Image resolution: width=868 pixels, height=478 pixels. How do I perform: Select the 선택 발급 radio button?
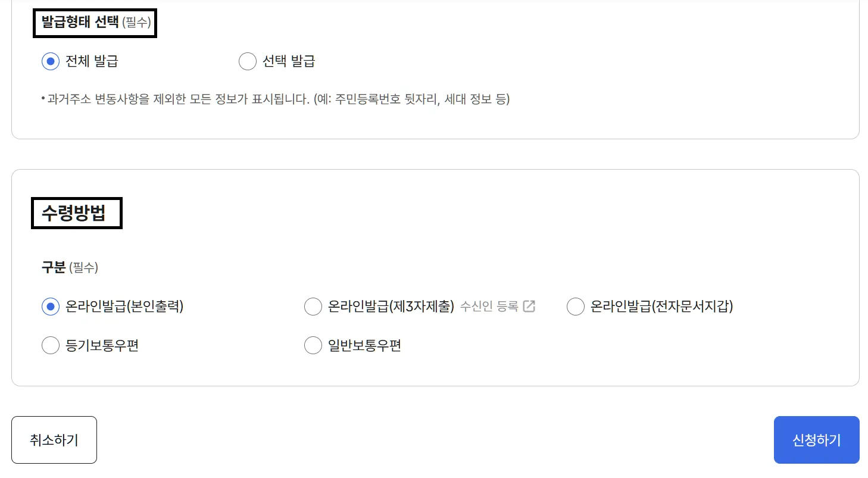point(248,61)
